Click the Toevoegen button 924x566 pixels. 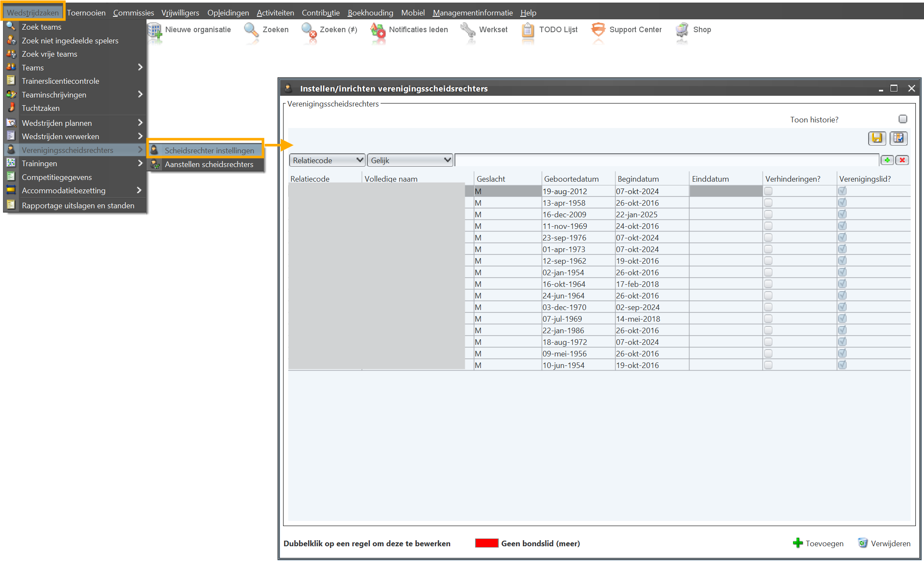coord(818,543)
